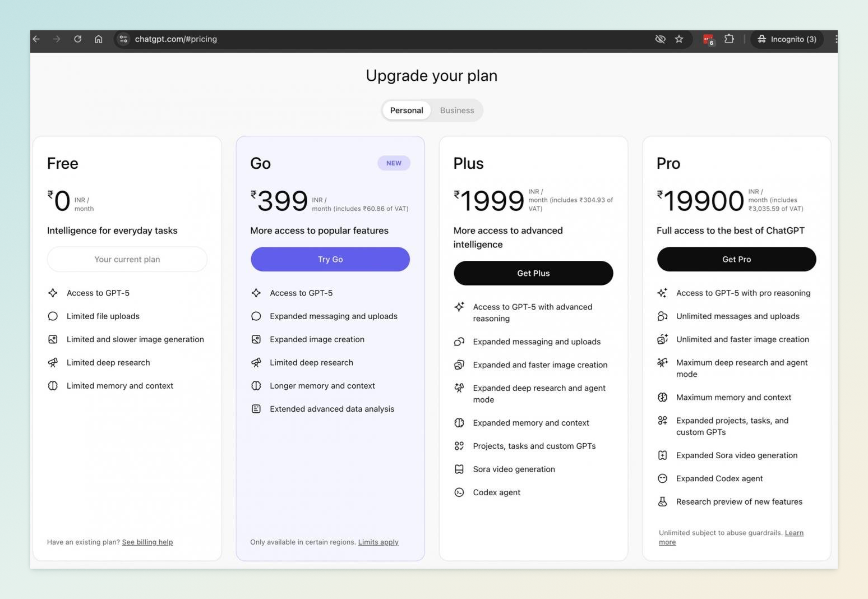
Task: Click the Get Pro button
Action: 736,259
